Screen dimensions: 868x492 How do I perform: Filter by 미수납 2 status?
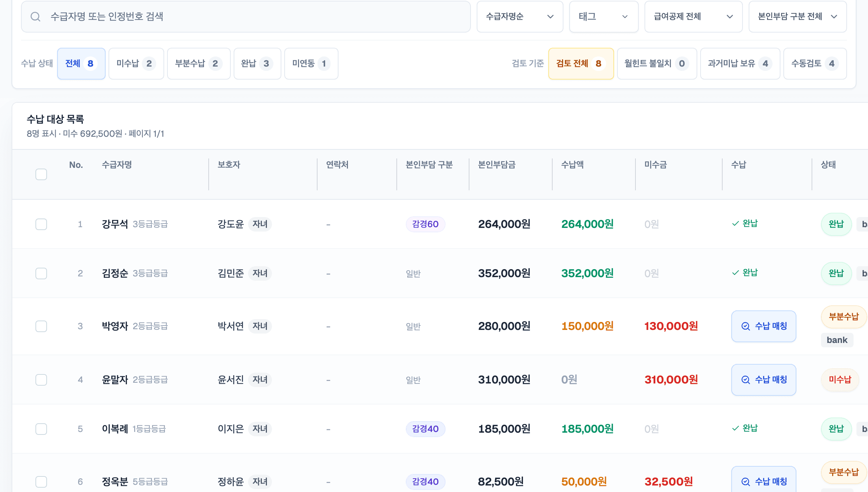[x=136, y=64]
